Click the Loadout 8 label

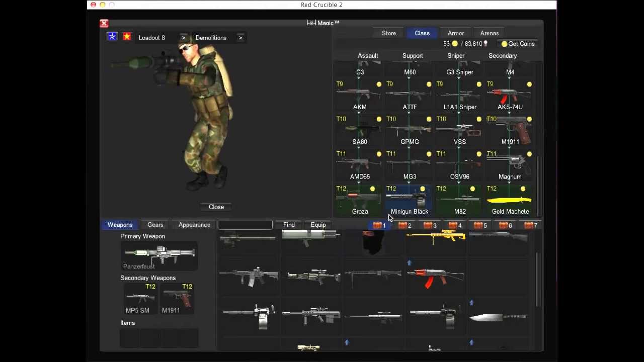[152, 38]
